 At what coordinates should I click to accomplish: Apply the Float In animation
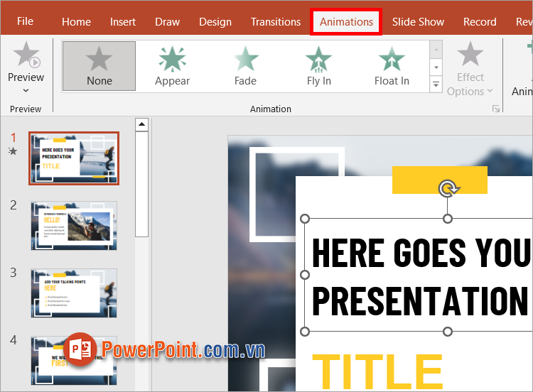point(392,66)
